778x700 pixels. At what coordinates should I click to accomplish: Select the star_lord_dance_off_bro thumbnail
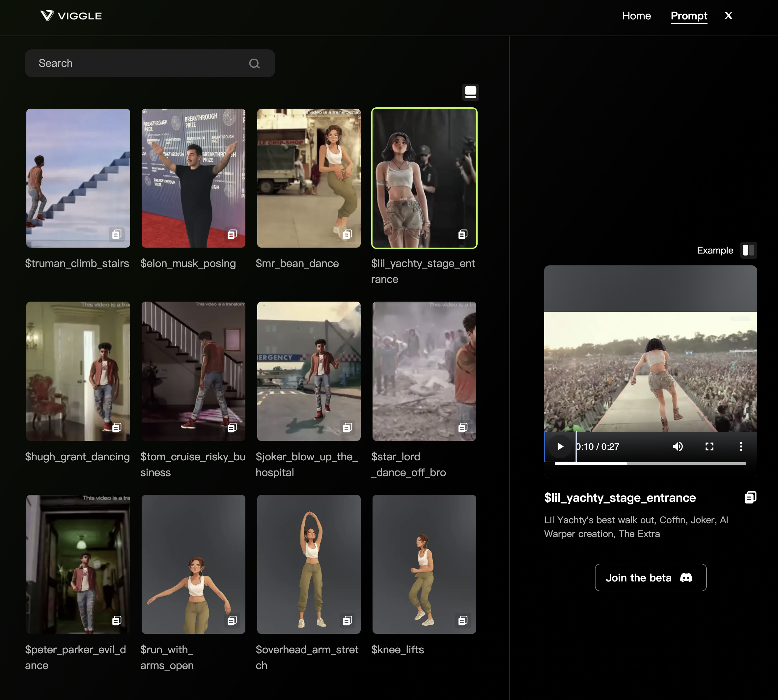coord(424,371)
